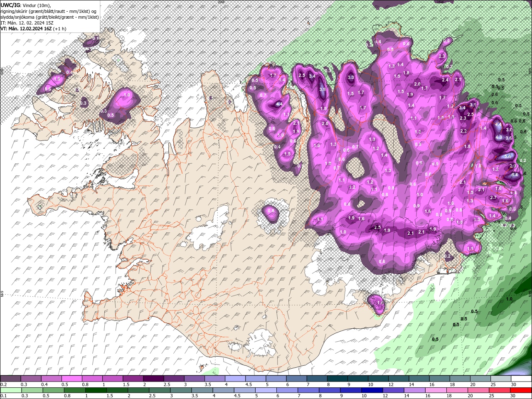The height and width of the screenshot is (399, 532).
Task: Click the 3.3 snowfall value on the map
Action: pos(350,77)
